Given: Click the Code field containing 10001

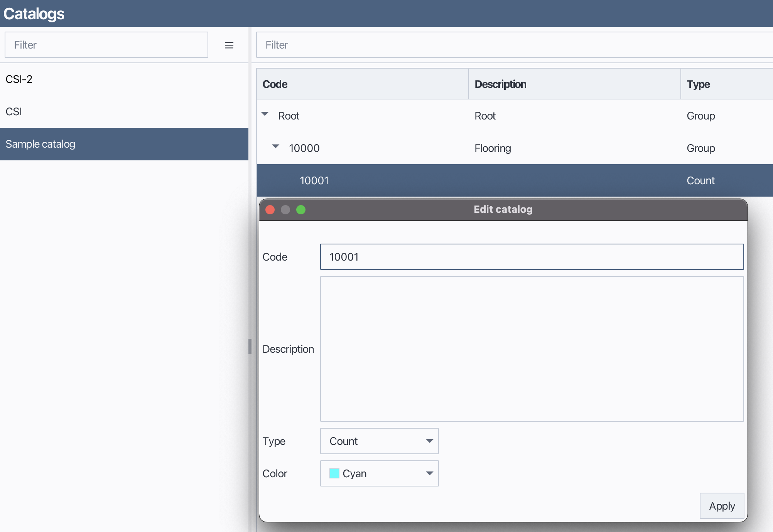Looking at the screenshot, I should (532, 257).
